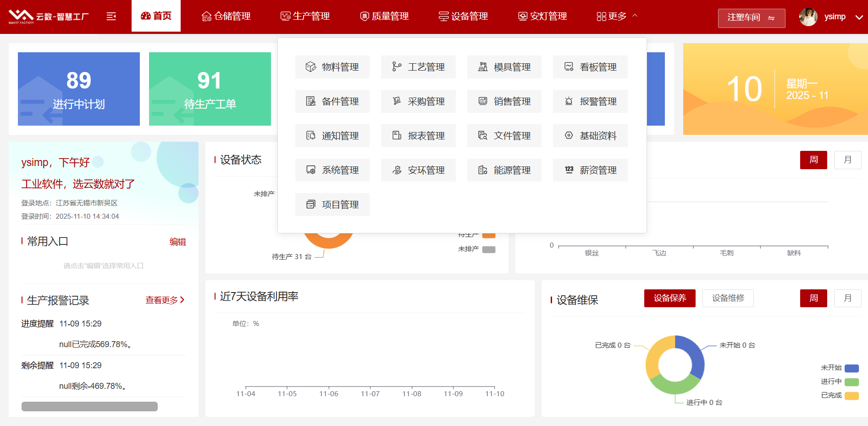Open the ysimp user account dropdown
Screen dimensions: 868x426
[835, 17]
